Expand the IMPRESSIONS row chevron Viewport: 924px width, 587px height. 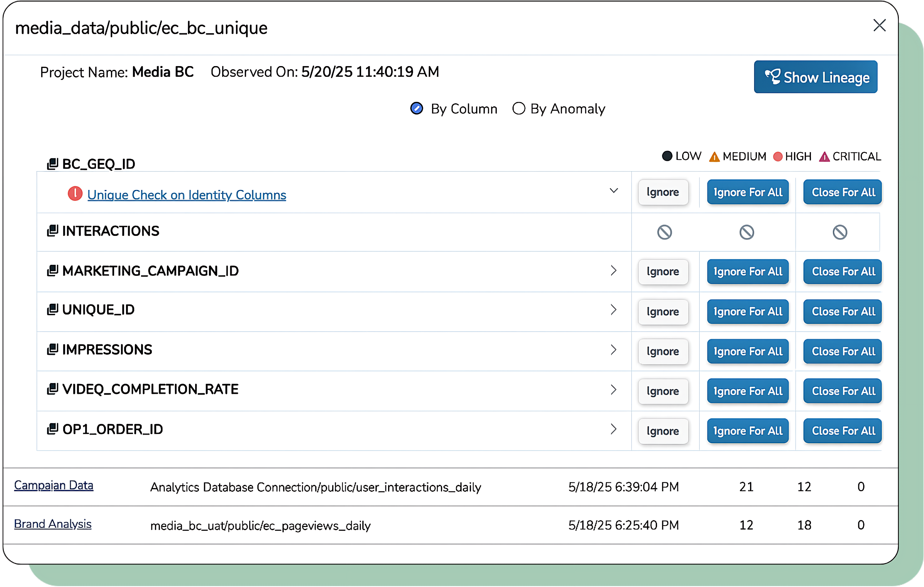point(614,349)
